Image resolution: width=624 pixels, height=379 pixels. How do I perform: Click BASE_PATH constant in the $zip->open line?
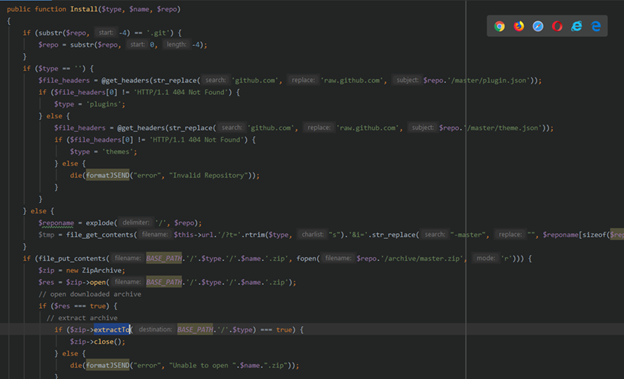[164, 282]
